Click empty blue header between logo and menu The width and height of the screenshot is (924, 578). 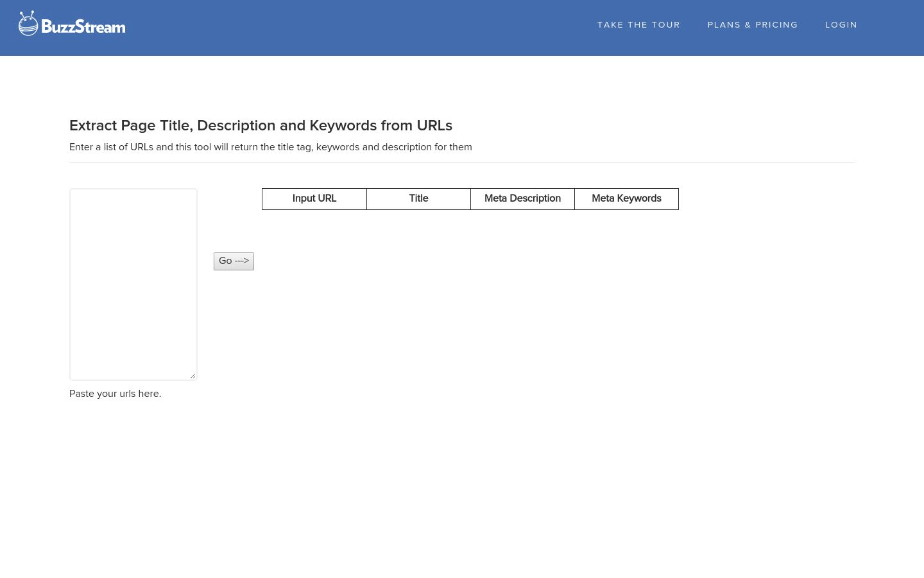pyautogui.click(x=359, y=28)
